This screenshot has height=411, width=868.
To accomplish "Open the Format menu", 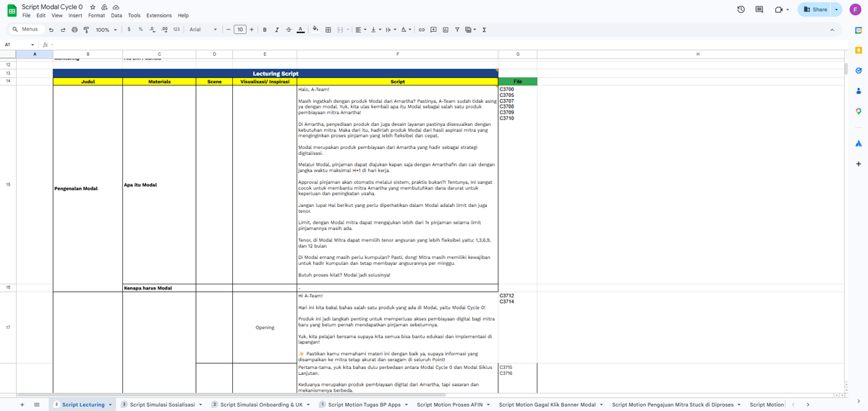I will point(96,15).
